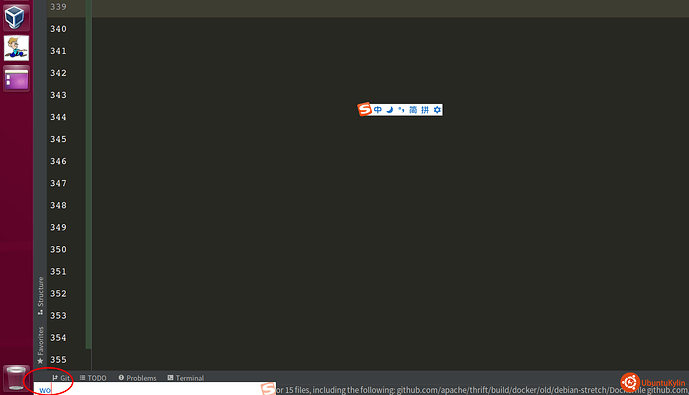Open Sogou input method settings gear
The width and height of the screenshot is (689, 395).
pos(437,110)
